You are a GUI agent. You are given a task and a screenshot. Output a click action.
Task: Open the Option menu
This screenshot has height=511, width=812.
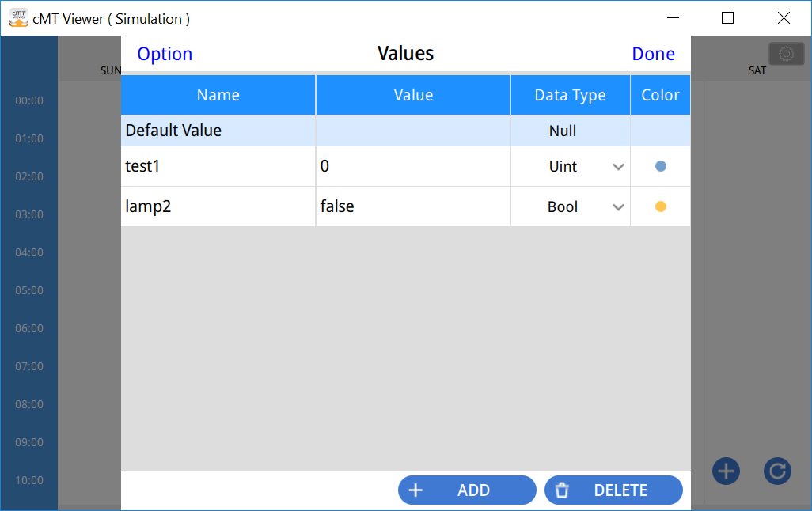165,54
